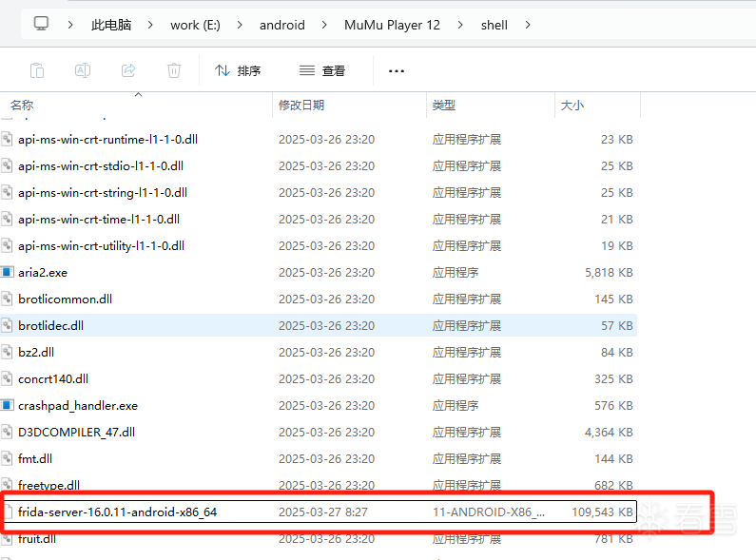The height and width of the screenshot is (560, 756).
Task: Click the bz2.dll file icon
Action: coord(7,352)
